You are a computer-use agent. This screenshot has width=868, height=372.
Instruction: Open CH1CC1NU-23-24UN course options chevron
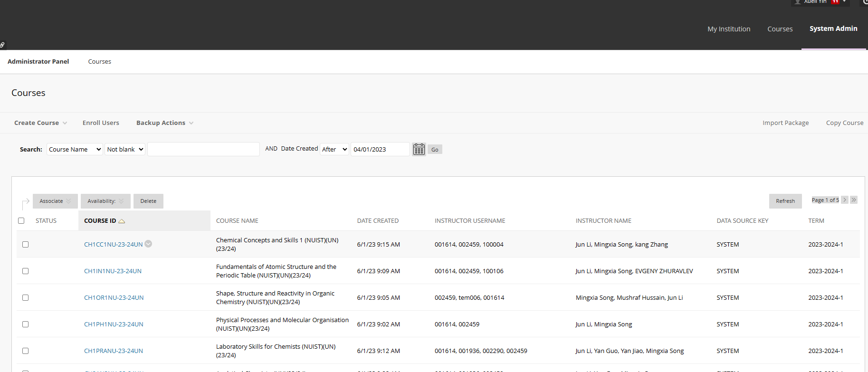[148, 244]
